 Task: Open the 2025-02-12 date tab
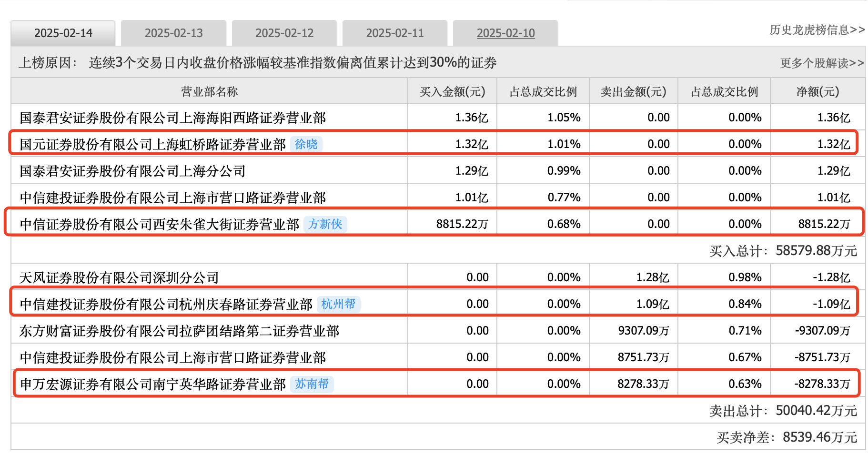coord(284,33)
